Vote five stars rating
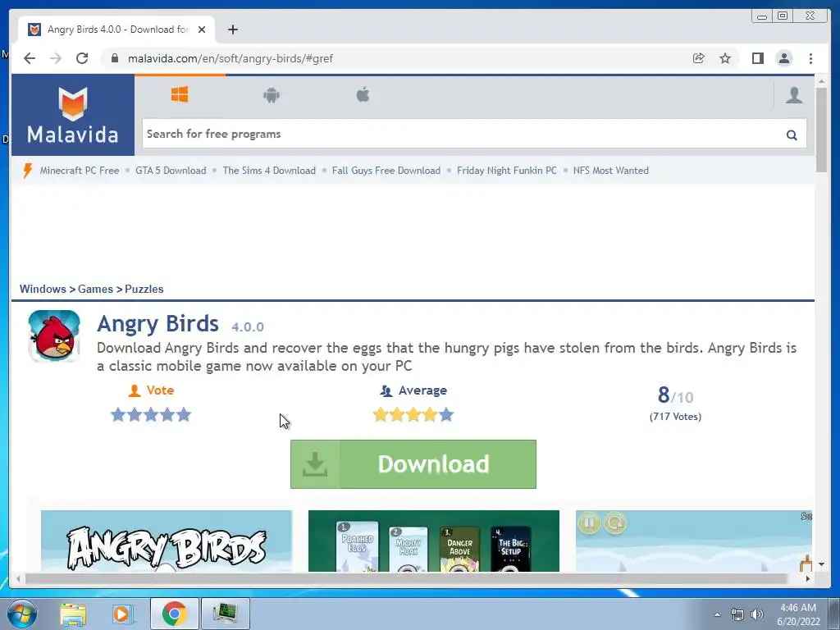The height and width of the screenshot is (630, 840). [x=184, y=414]
